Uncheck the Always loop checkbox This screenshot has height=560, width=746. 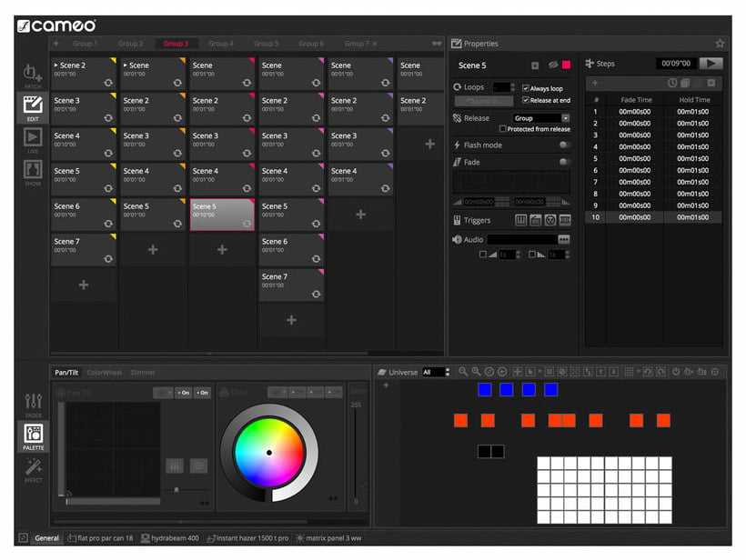[526, 88]
